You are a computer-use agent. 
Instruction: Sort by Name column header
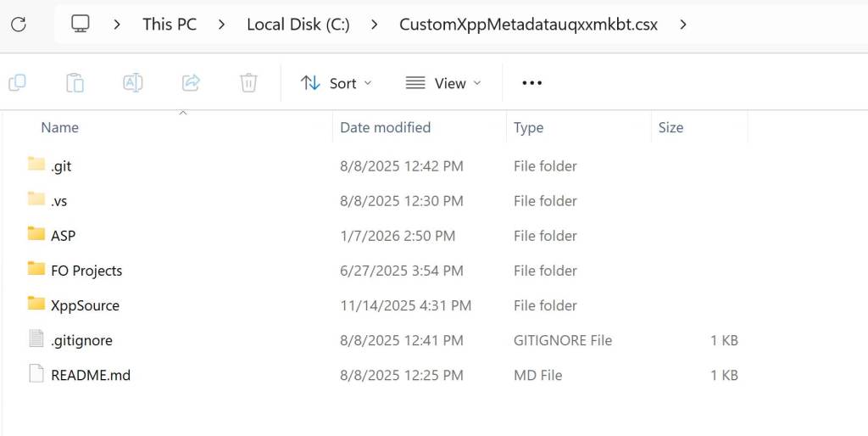pyautogui.click(x=59, y=127)
